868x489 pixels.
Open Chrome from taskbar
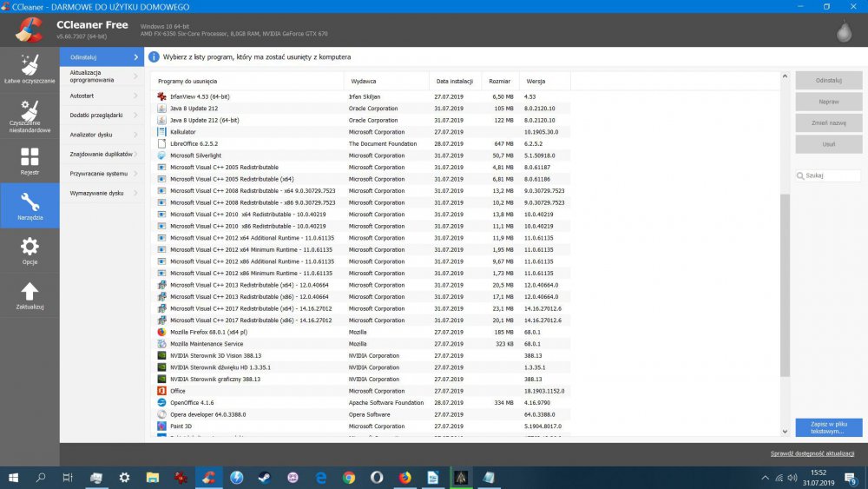(x=349, y=478)
